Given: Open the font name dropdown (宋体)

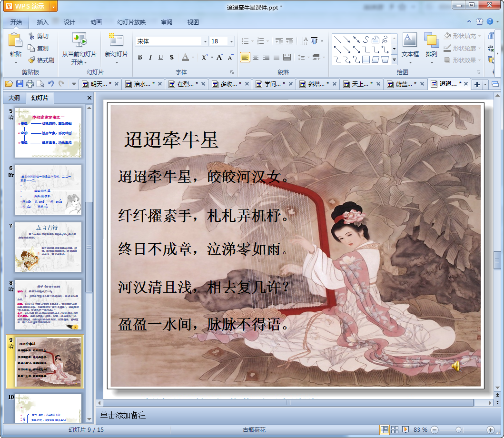Looking at the screenshot, I should click(x=206, y=41).
